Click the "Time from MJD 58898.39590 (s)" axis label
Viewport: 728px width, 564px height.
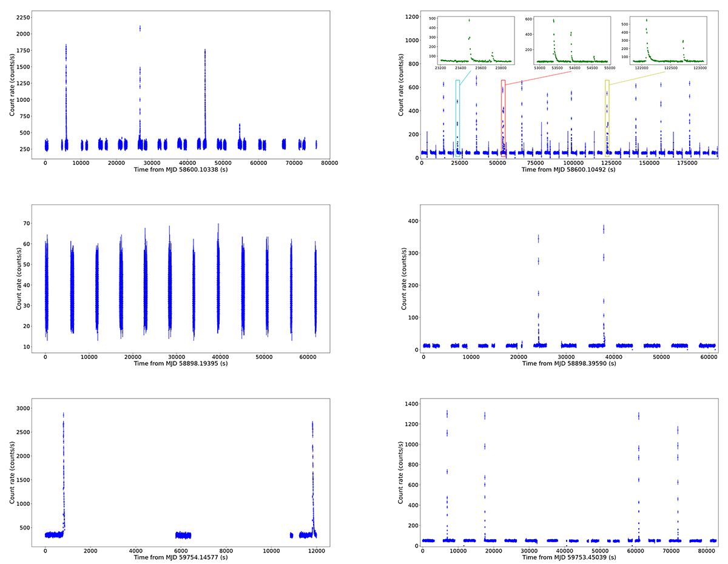[x=569, y=364]
